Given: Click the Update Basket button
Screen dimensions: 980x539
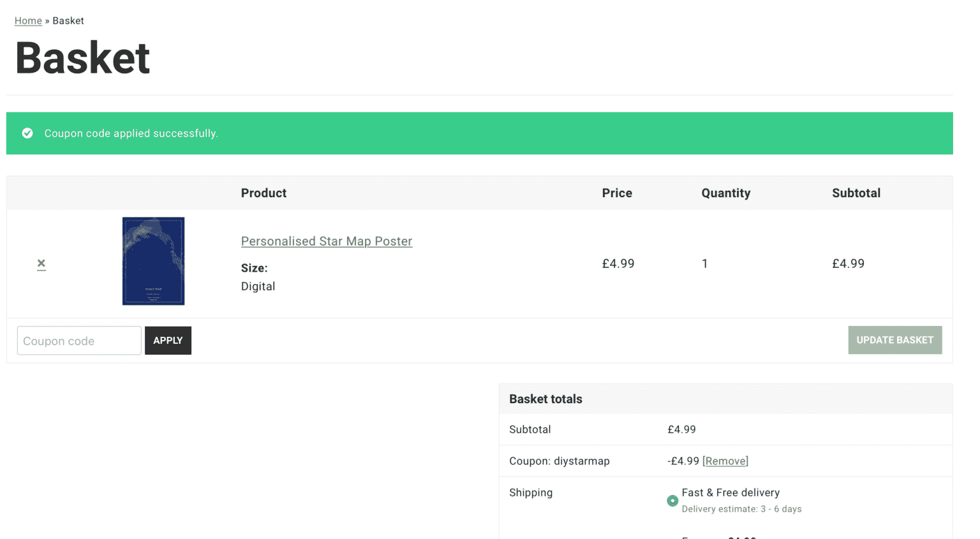Looking at the screenshot, I should point(895,340).
